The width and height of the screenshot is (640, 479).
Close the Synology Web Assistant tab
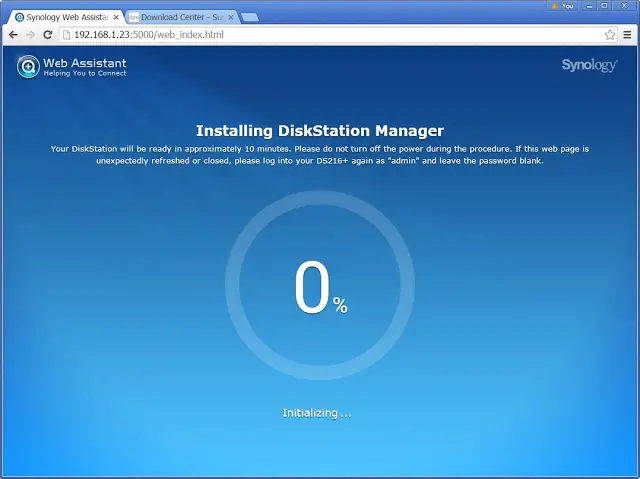(116, 17)
